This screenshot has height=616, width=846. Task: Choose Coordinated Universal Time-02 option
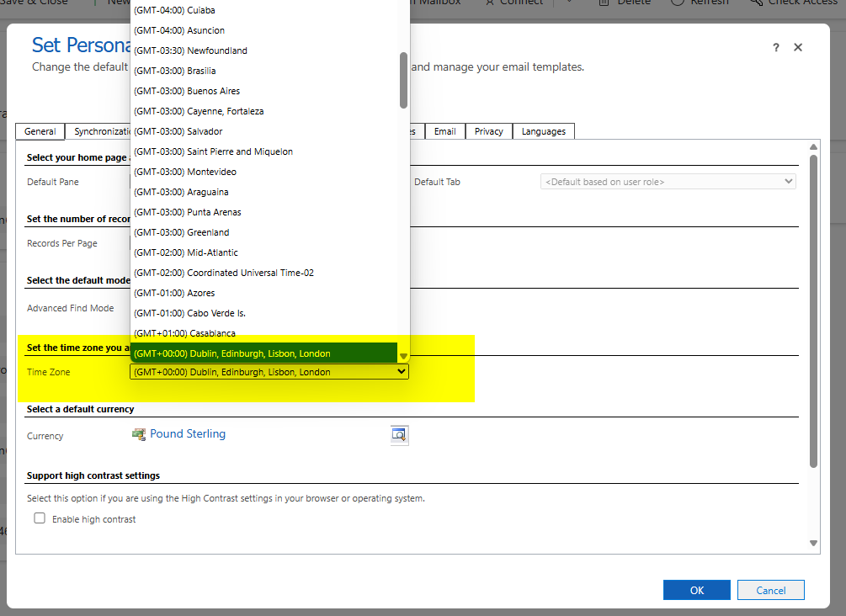click(x=224, y=273)
